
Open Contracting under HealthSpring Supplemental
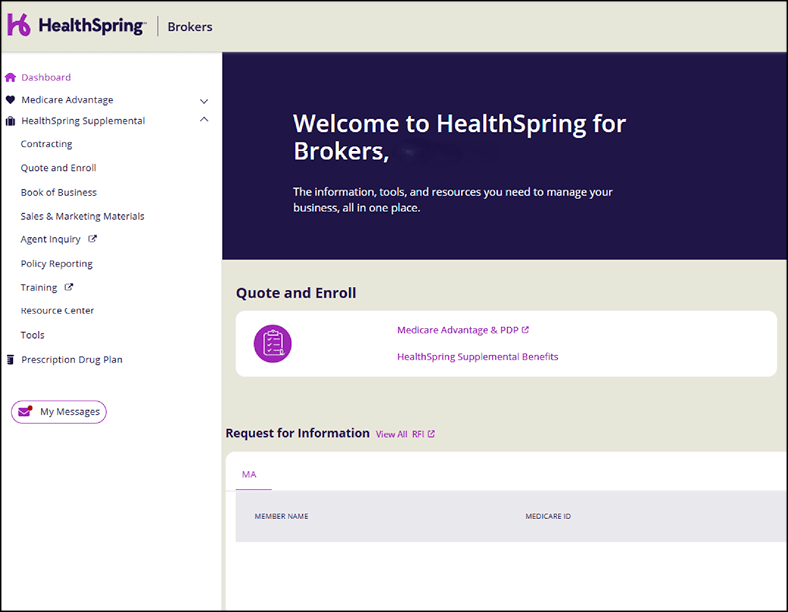46,144
